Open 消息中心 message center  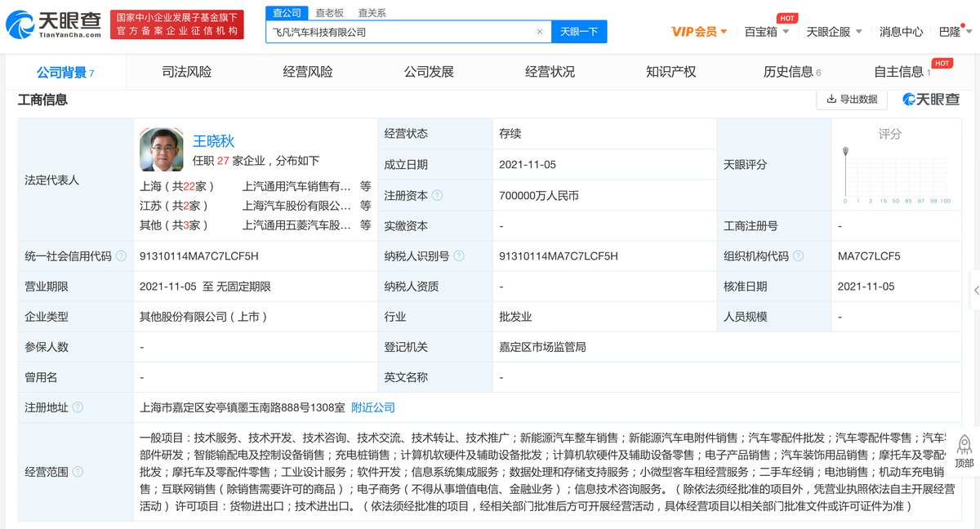[901, 32]
